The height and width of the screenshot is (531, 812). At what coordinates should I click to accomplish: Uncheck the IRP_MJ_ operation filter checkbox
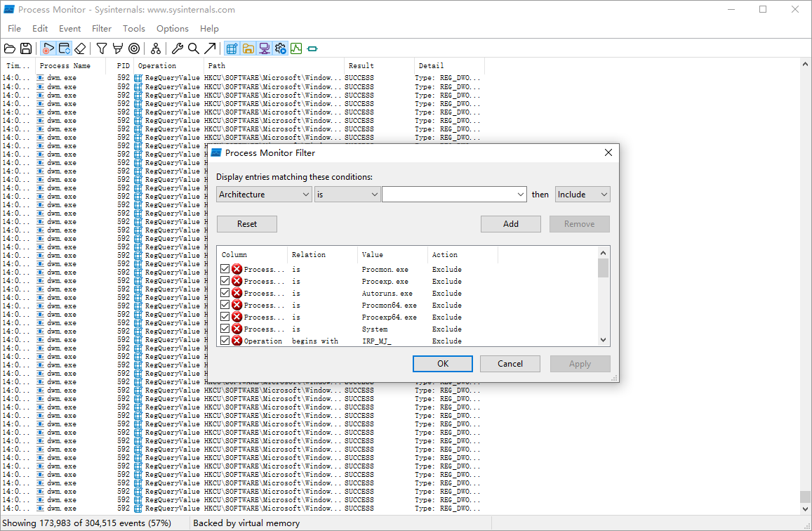(225, 341)
